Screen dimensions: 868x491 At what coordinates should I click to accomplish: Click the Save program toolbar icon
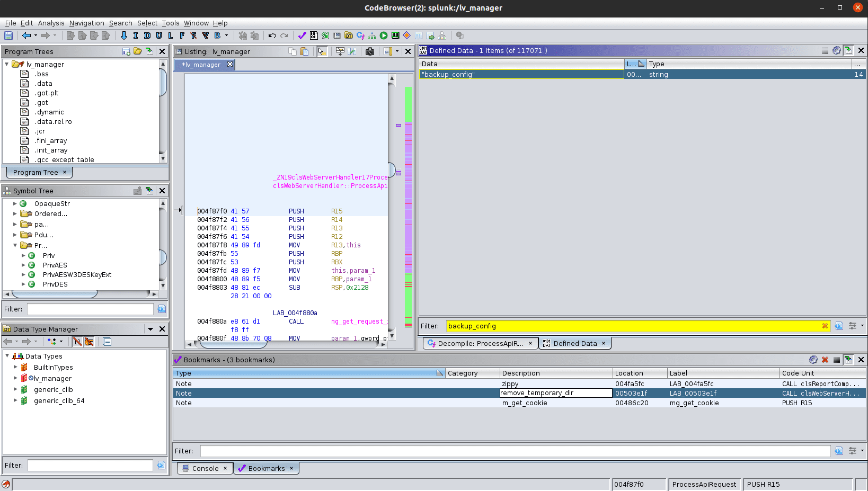[8, 35]
